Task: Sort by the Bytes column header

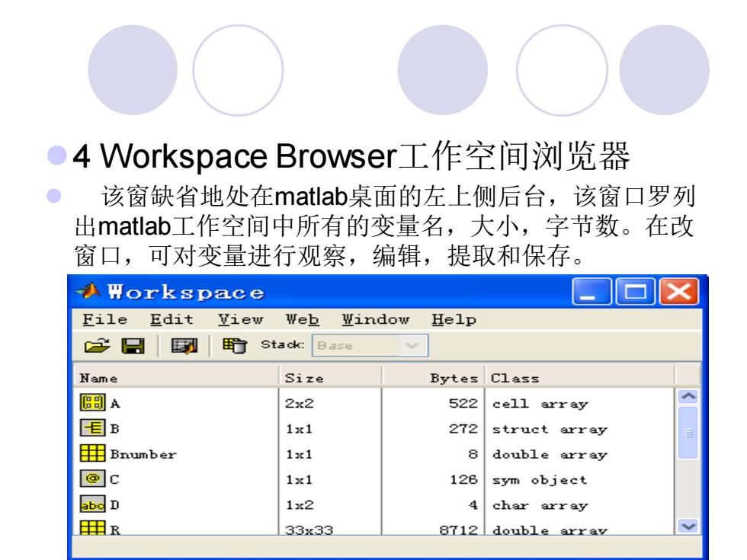Action: click(x=434, y=378)
